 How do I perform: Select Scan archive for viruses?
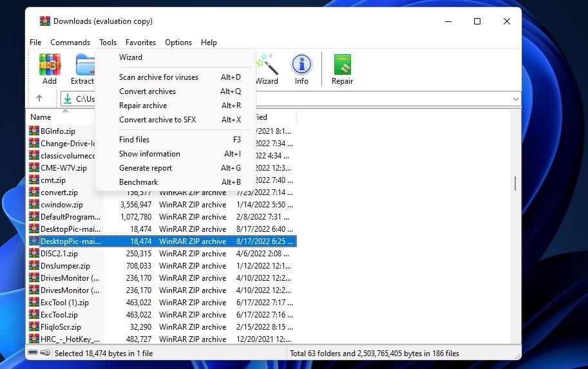pos(176,77)
